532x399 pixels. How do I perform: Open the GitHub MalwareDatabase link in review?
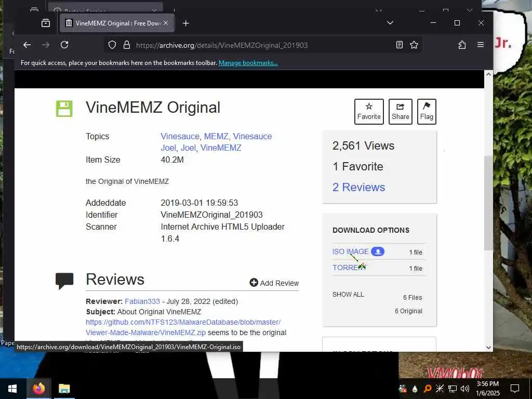point(183,327)
